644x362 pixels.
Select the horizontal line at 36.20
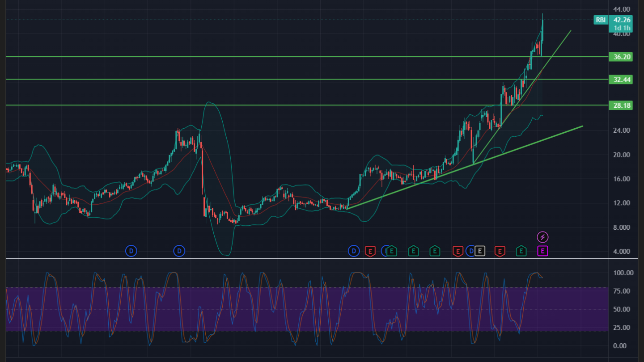click(268, 57)
